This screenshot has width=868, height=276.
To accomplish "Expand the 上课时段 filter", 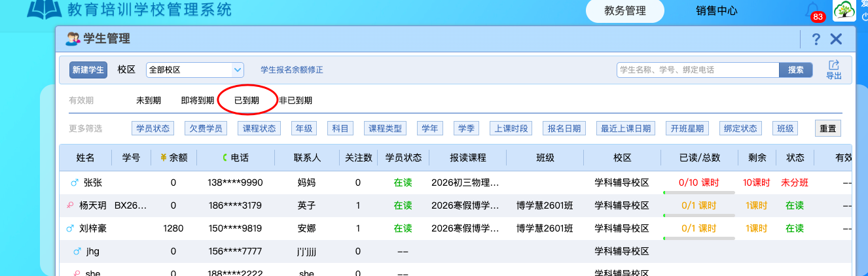I will [511, 128].
